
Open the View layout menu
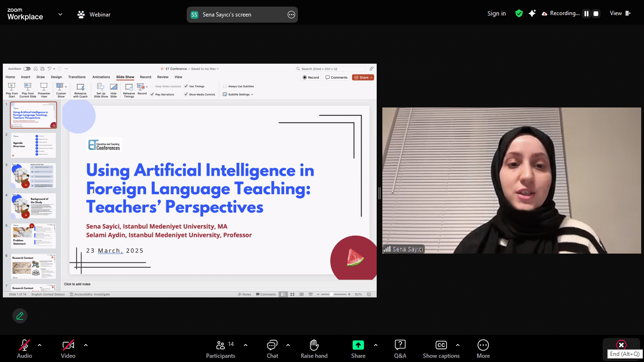(x=620, y=14)
